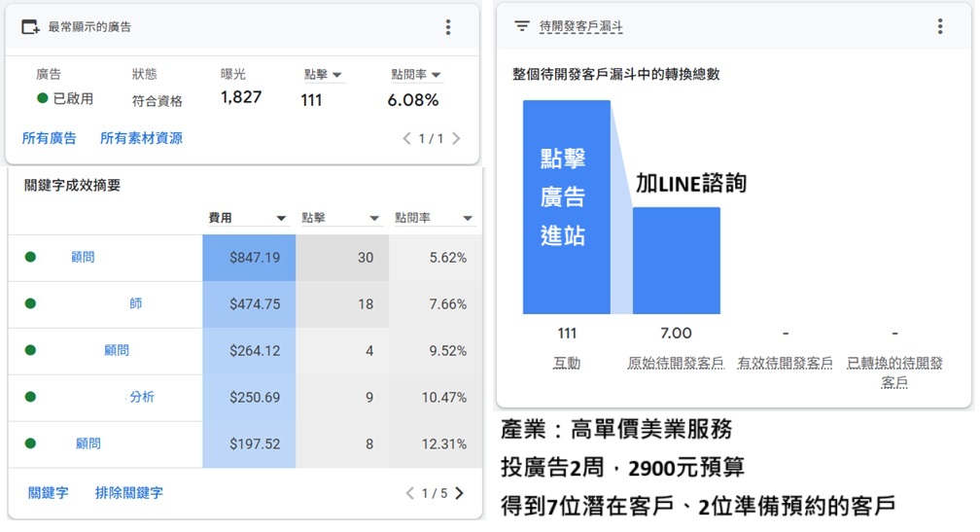
Task: Open the 所有廣告 link
Action: click(49, 139)
